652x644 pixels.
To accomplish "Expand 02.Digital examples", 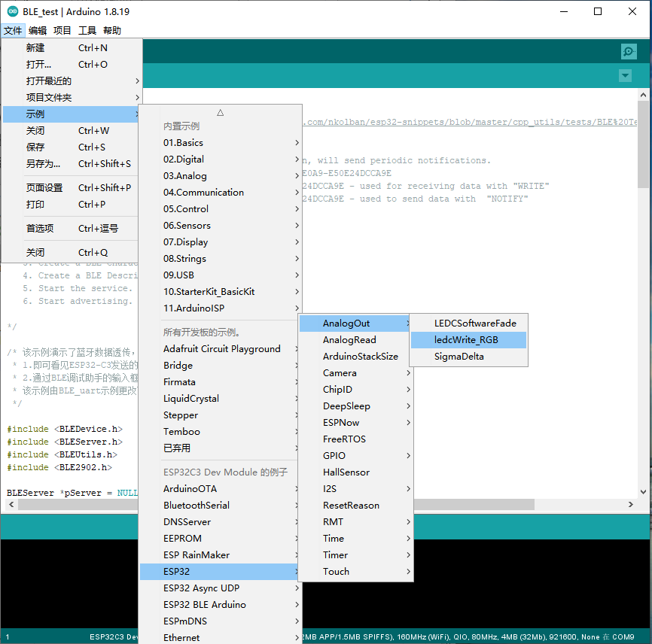I will click(x=221, y=159).
